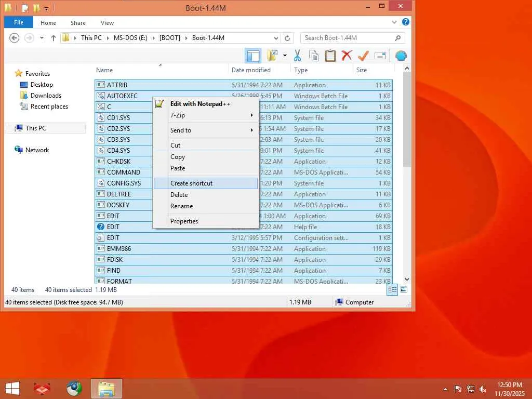
Task: Click the EDIT help file icon
Action: click(x=100, y=227)
